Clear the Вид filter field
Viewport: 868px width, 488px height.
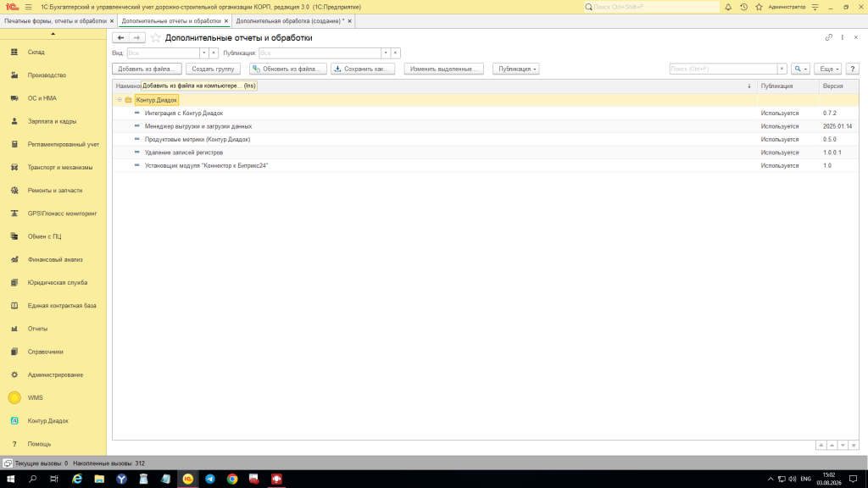[213, 53]
